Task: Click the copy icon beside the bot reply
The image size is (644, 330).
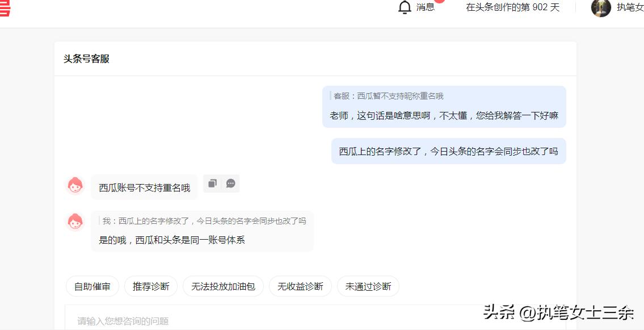Action: pyautogui.click(x=213, y=183)
